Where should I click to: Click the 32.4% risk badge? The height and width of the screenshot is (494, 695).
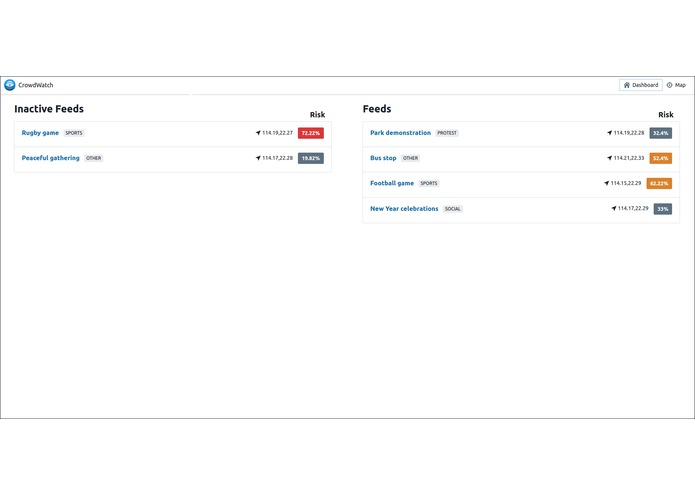pos(660,133)
